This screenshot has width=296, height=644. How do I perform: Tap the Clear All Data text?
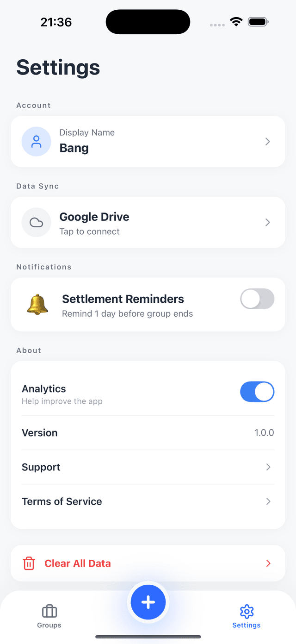point(78,563)
